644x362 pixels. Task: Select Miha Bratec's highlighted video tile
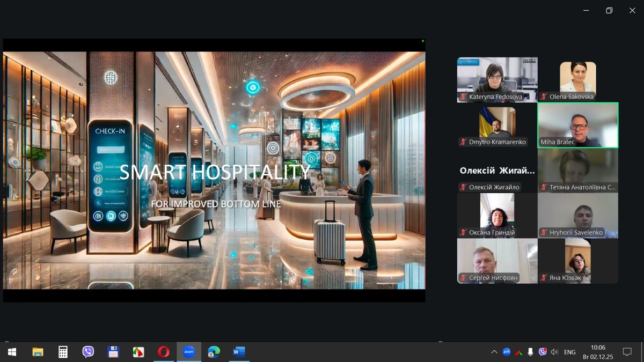pyautogui.click(x=578, y=125)
